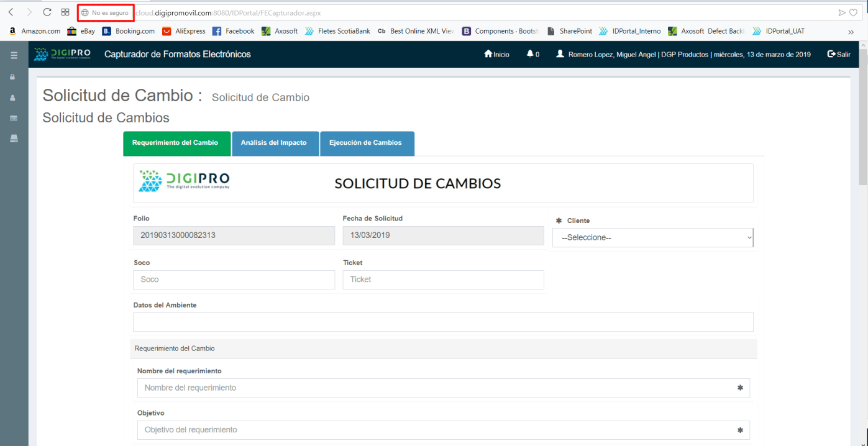Bookmark the page using the heart icon
Screen dimensions: 868x446
(x=855, y=12)
